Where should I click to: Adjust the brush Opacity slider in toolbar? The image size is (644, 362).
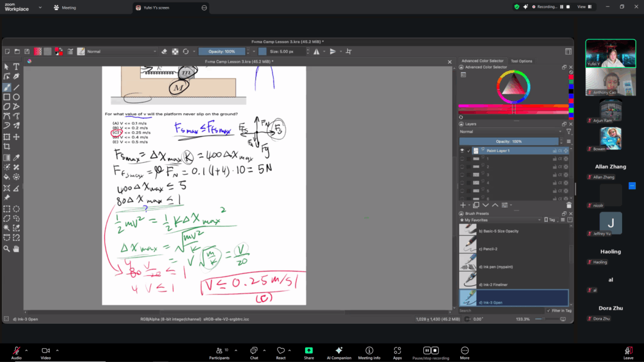coord(221,52)
